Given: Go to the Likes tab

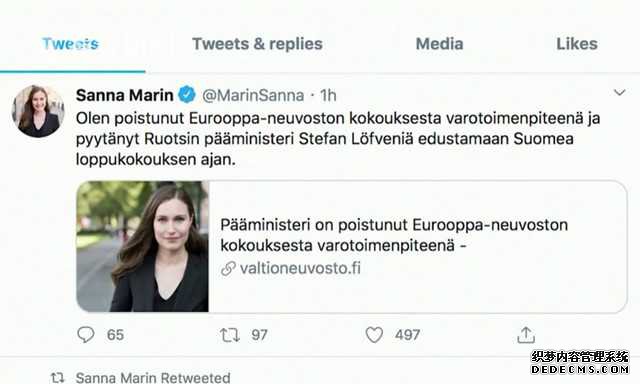Looking at the screenshot, I should tap(577, 44).
